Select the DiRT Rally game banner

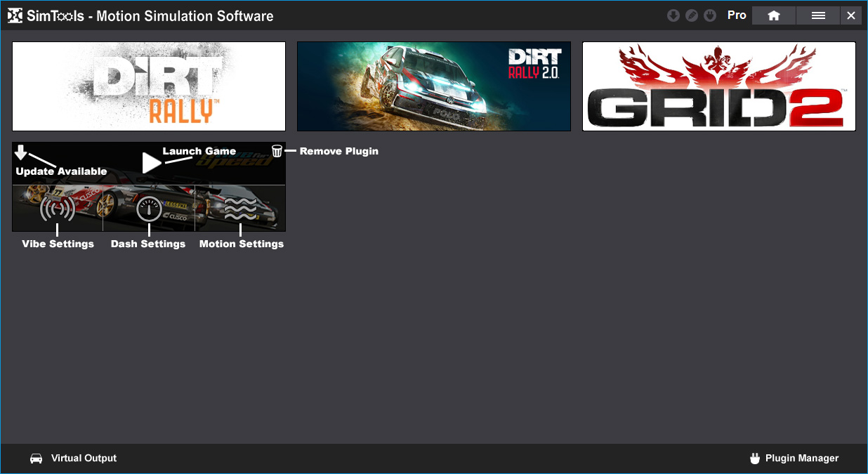click(149, 86)
